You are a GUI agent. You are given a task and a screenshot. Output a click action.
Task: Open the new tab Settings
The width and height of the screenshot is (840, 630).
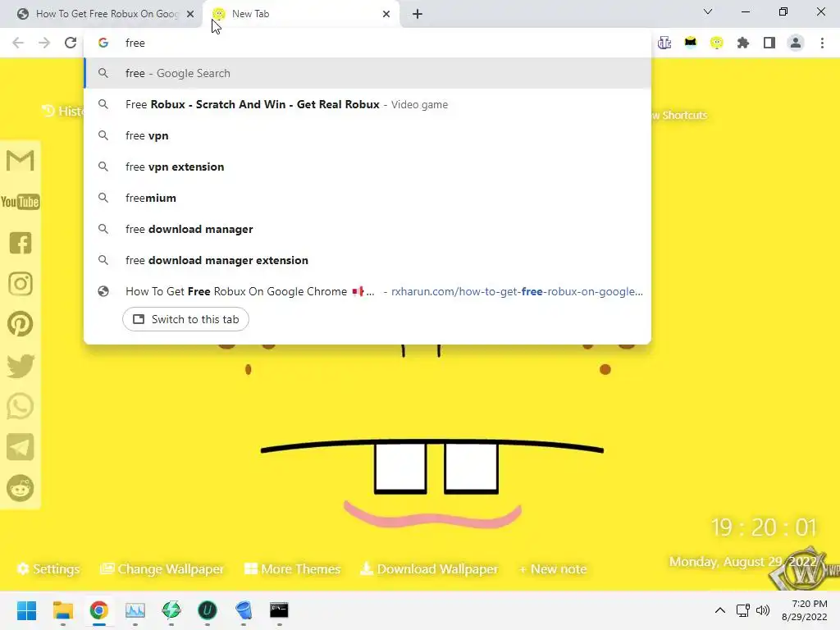[48, 569]
